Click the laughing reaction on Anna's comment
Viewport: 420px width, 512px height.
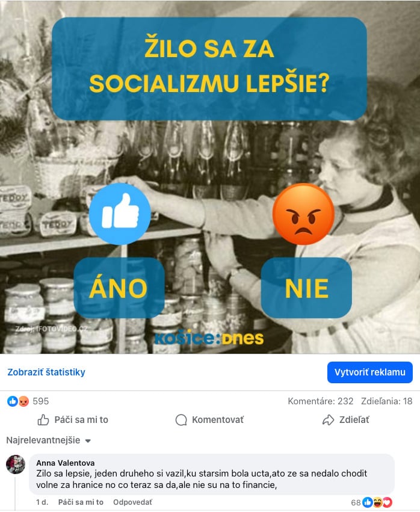click(x=377, y=502)
